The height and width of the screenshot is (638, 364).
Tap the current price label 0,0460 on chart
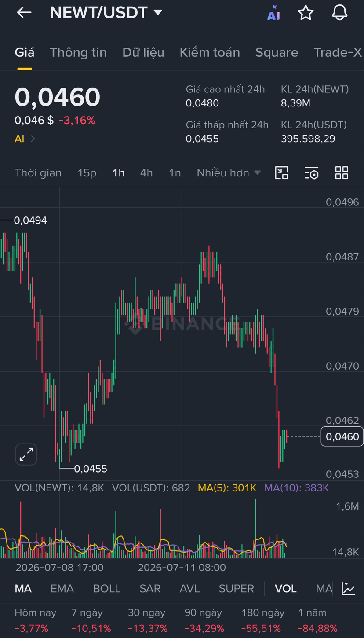[x=342, y=436]
